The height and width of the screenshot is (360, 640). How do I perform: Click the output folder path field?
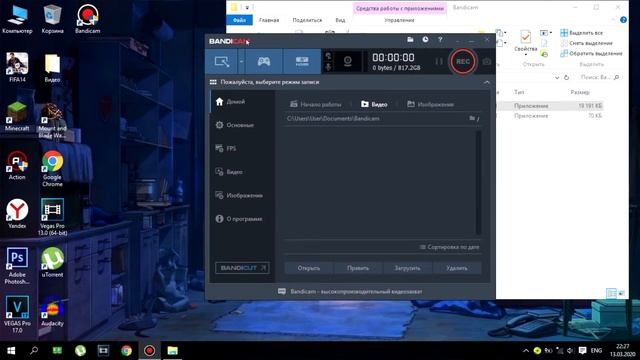pyautogui.click(x=376, y=118)
